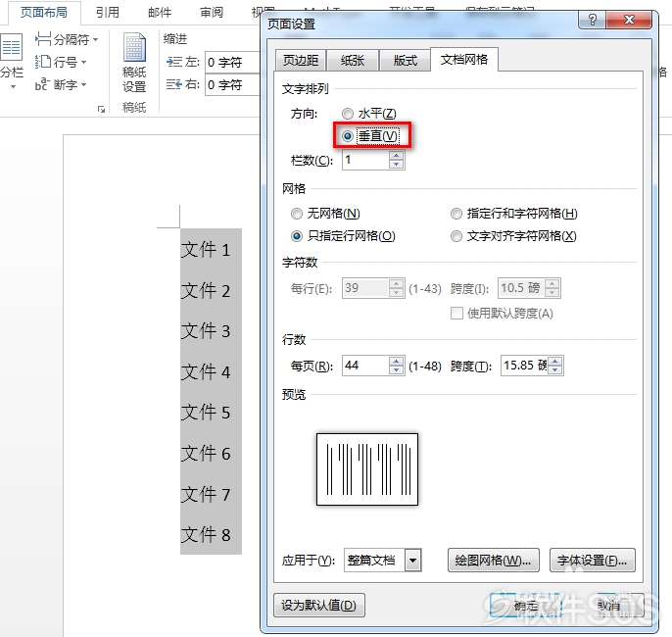Viewport: 672px width, 637px height.
Task: Switch to the 页面布局 ribbon tab
Action: point(44,12)
